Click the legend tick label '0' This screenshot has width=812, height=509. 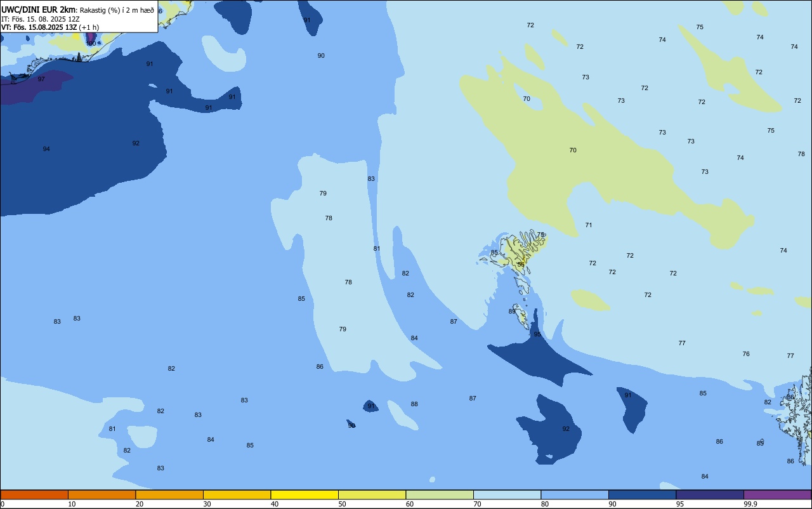pyautogui.click(x=3, y=504)
